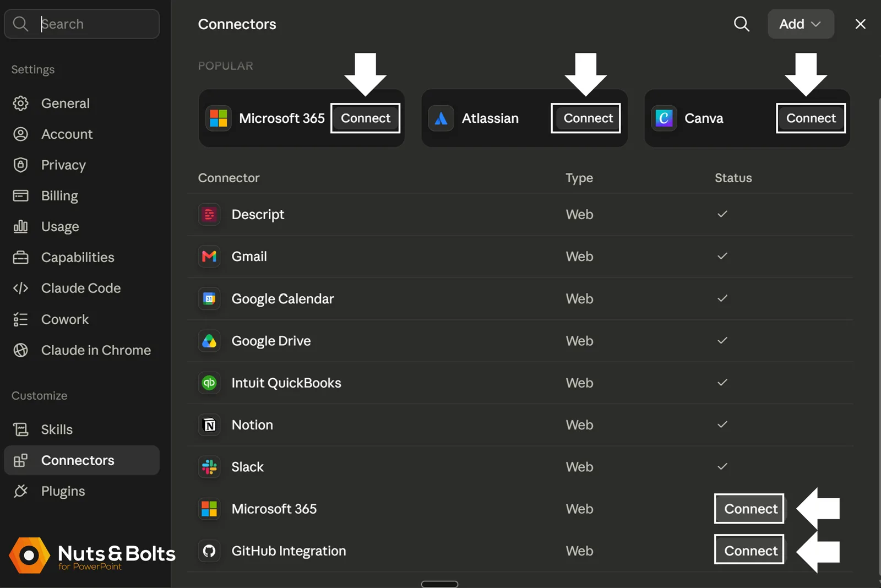Select the Intuit QuickBooks row name

pyautogui.click(x=286, y=383)
